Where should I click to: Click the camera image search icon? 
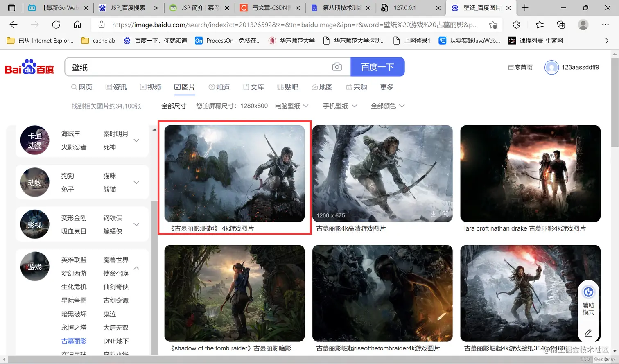[337, 67]
